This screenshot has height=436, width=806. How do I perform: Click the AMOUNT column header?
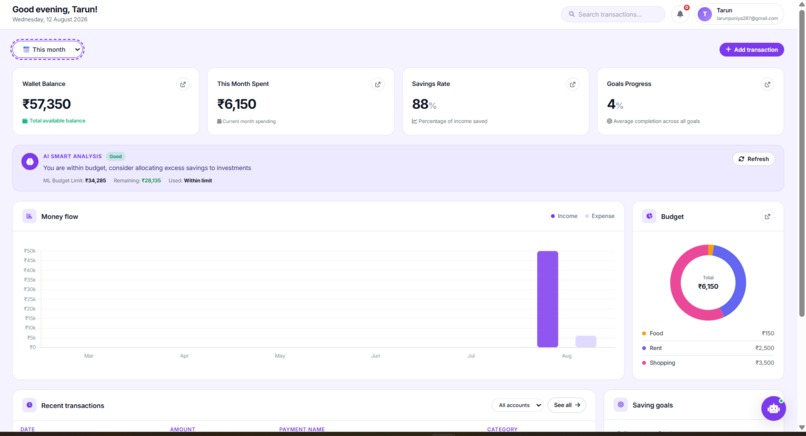(x=182, y=429)
